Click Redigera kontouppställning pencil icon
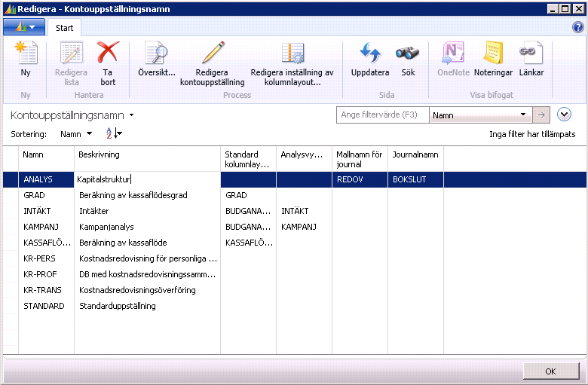 pos(213,53)
